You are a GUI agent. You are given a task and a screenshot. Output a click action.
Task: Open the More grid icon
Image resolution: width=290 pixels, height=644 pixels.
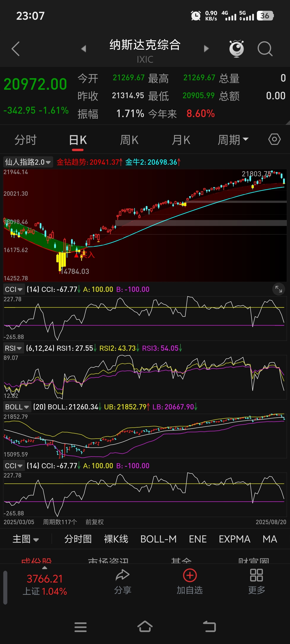pyautogui.click(x=256, y=575)
